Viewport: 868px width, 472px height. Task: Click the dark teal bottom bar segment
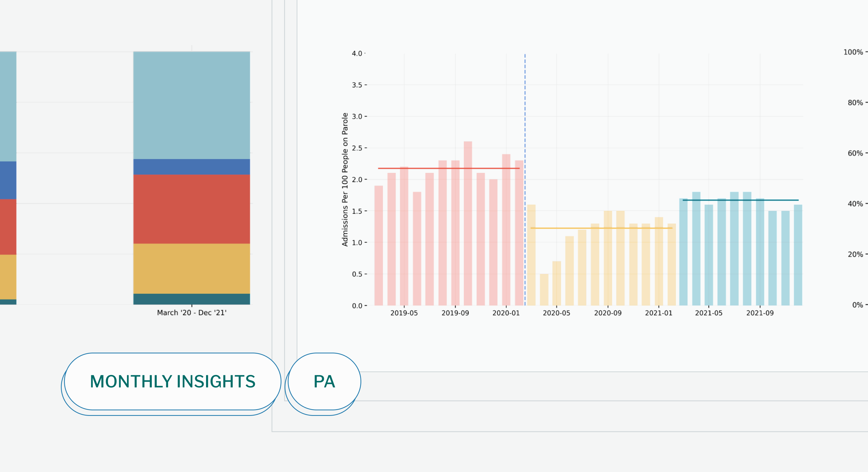point(191,299)
